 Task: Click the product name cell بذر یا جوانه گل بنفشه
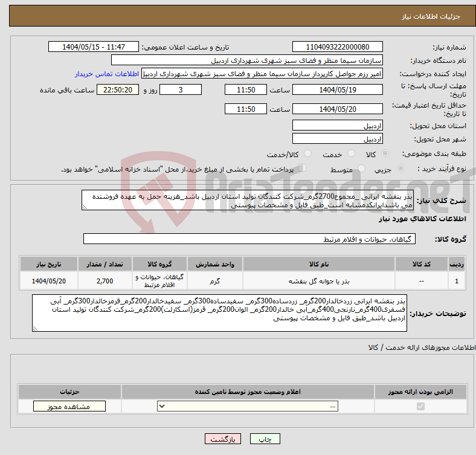[319, 281]
